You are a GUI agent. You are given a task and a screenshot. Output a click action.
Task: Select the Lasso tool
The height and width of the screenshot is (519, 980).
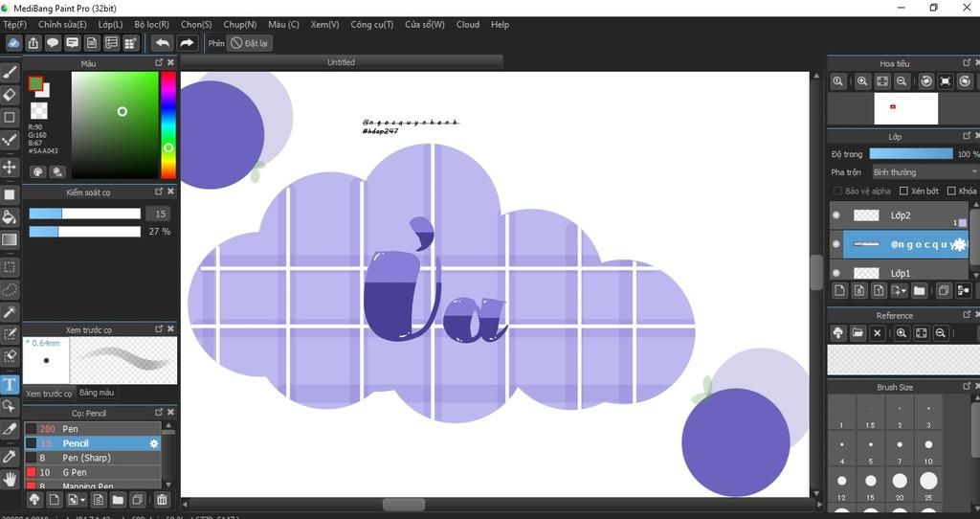[10, 289]
